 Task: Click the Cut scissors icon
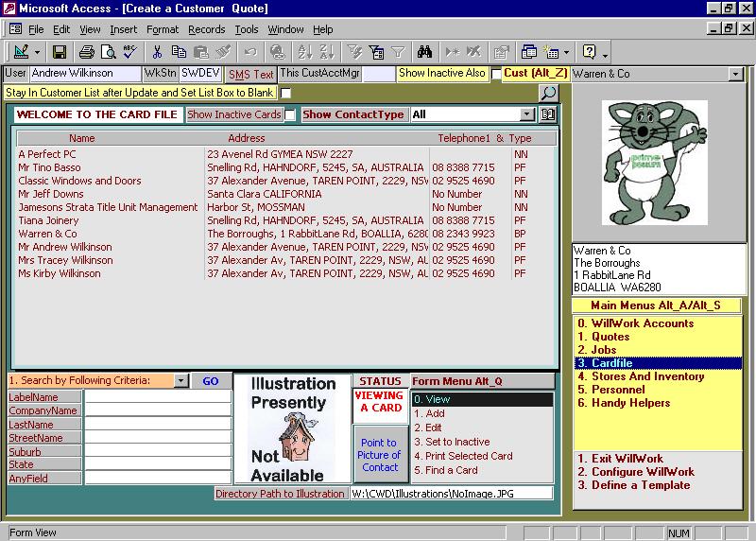[157, 52]
